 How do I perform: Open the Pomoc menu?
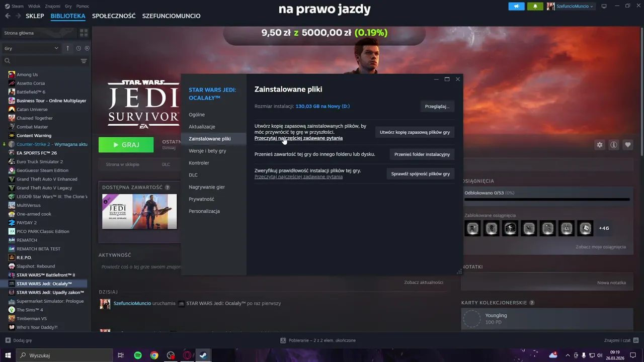tap(83, 6)
